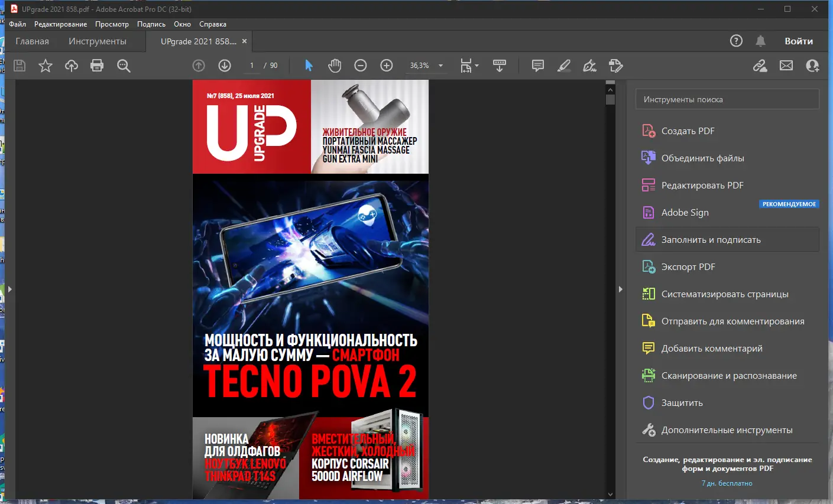Open the Просмотр menu
The width and height of the screenshot is (833, 504).
pos(112,24)
